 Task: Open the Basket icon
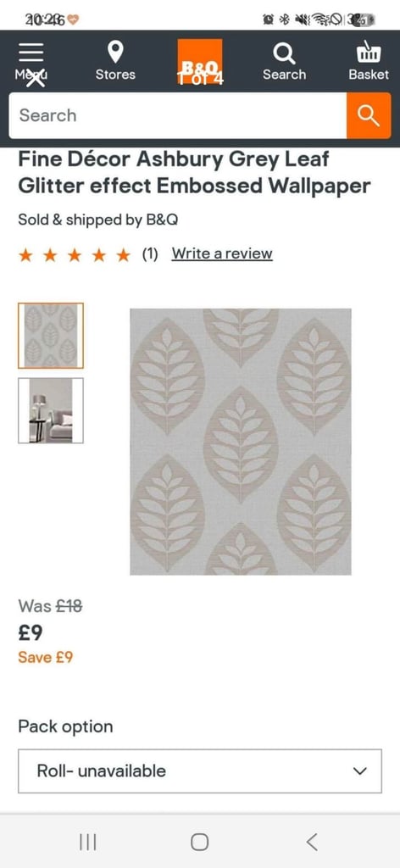click(x=369, y=52)
